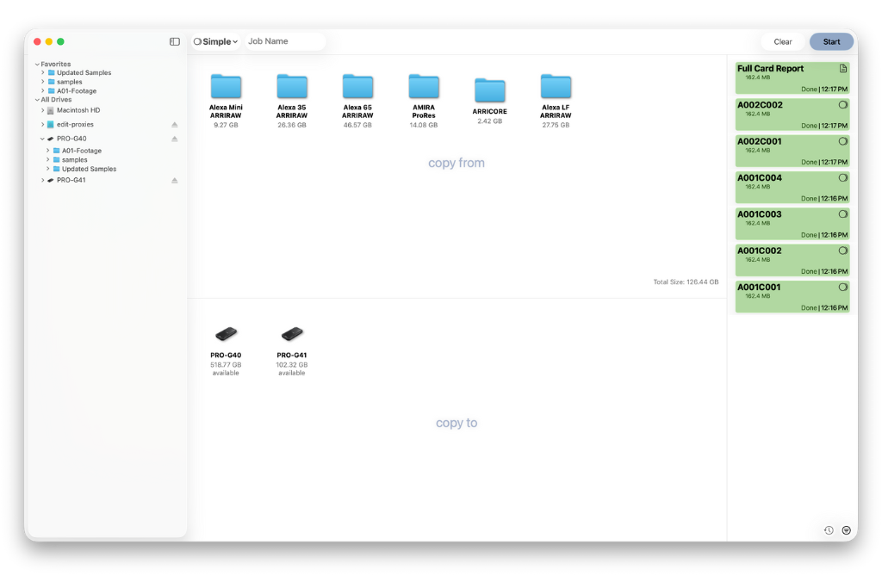
Task: Select the AMIRA ProRes folder icon
Action: point(424,87)
